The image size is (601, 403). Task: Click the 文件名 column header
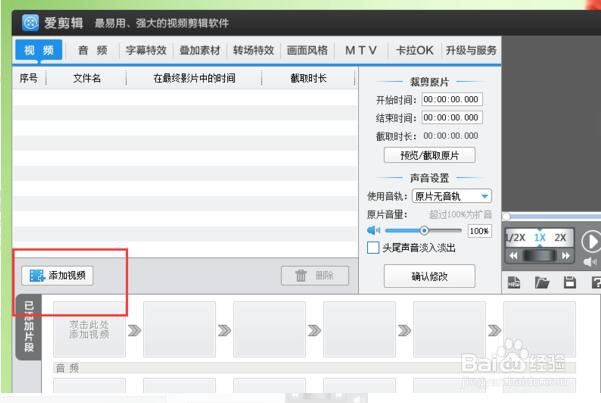coord(87,79)
